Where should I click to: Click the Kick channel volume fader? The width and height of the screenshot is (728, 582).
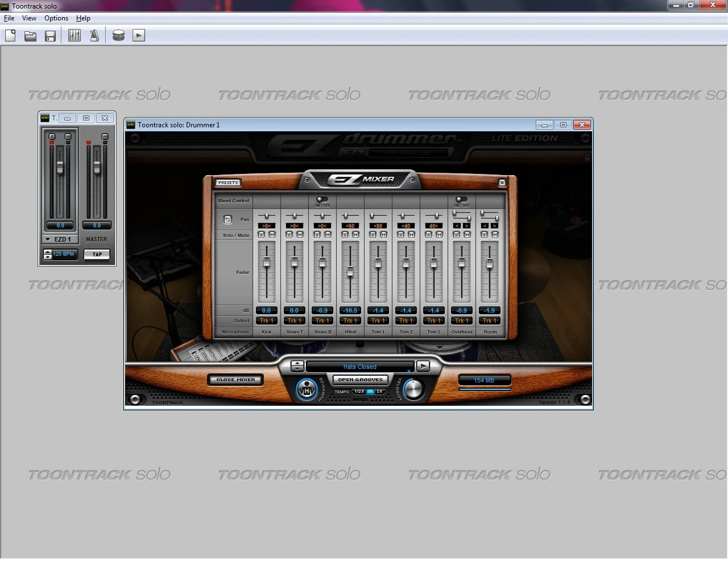click(266, 263)
